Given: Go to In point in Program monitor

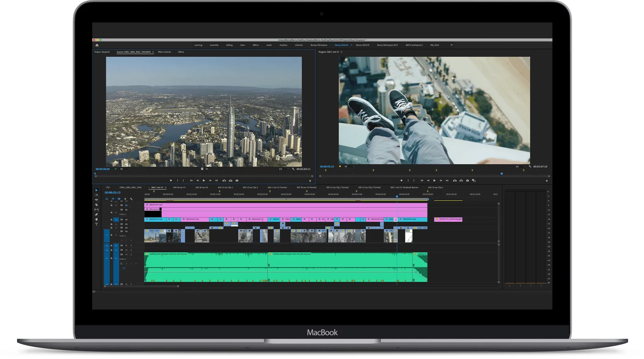Looking at the screenshot, I should (422, 181).
